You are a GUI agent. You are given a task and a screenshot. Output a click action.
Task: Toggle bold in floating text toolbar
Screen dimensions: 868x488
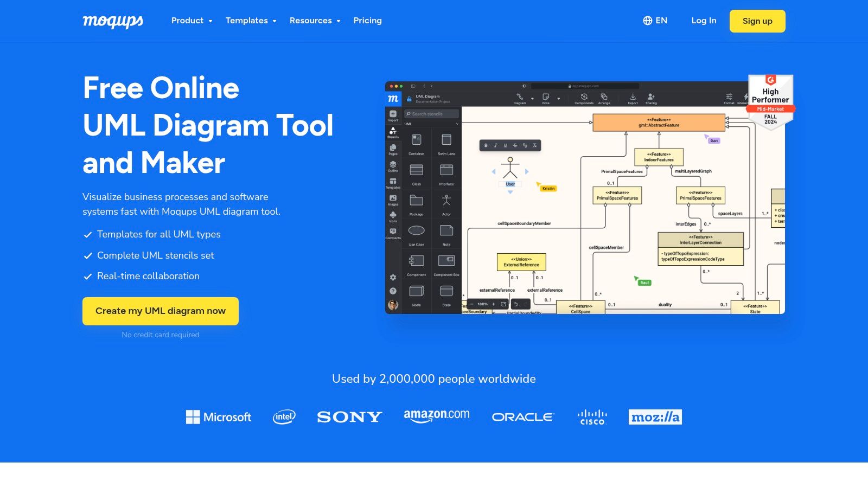coord(486,145)
